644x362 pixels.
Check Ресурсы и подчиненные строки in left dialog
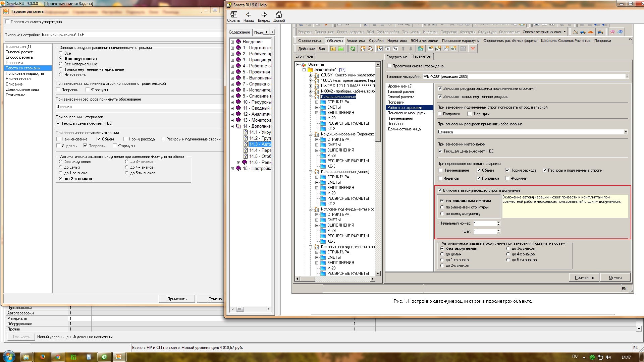click(163, 139)
